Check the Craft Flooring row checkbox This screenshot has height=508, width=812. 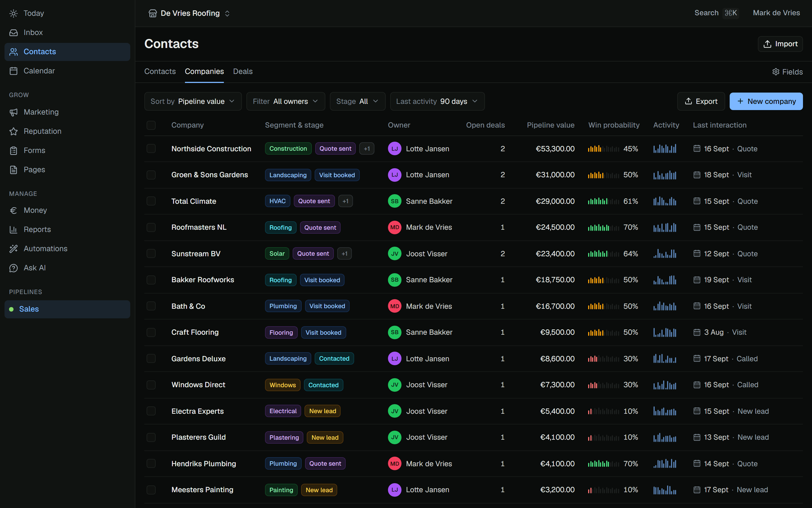pyautogui.click(x=151, y=332)
